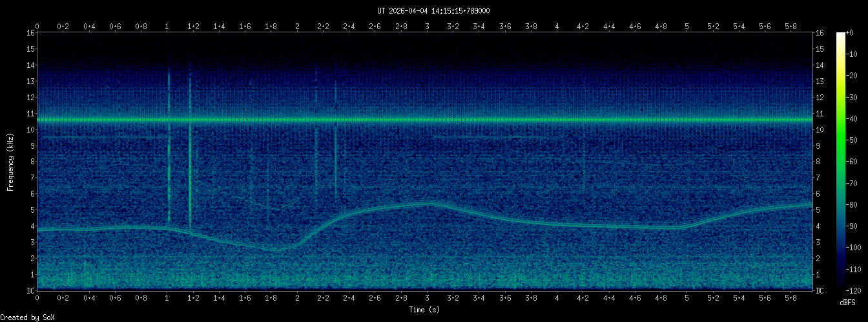Click the "2" second tick on the top time axis
This screenshot has height=322, width=868.
tap(297, 27)
